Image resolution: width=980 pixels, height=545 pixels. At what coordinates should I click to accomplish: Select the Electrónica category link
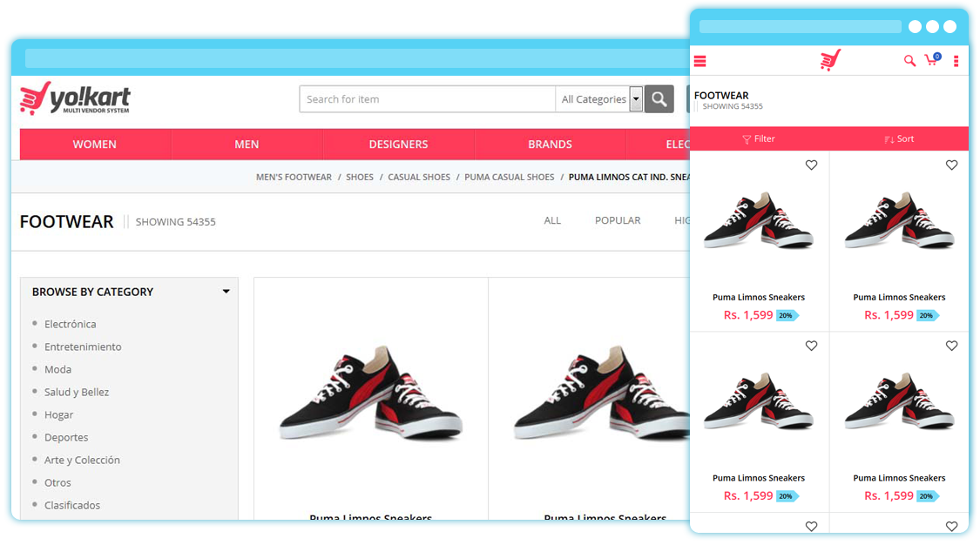click(x=70, y=323)
